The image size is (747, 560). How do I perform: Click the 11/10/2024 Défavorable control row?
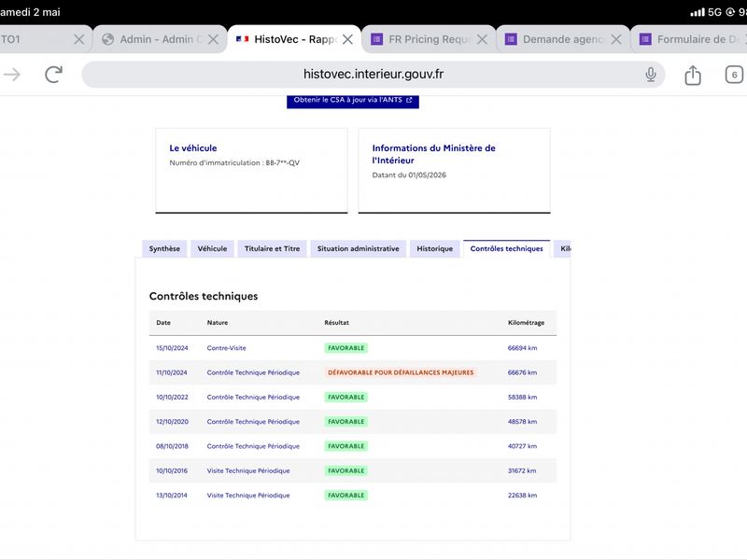(x=353, y=372)
